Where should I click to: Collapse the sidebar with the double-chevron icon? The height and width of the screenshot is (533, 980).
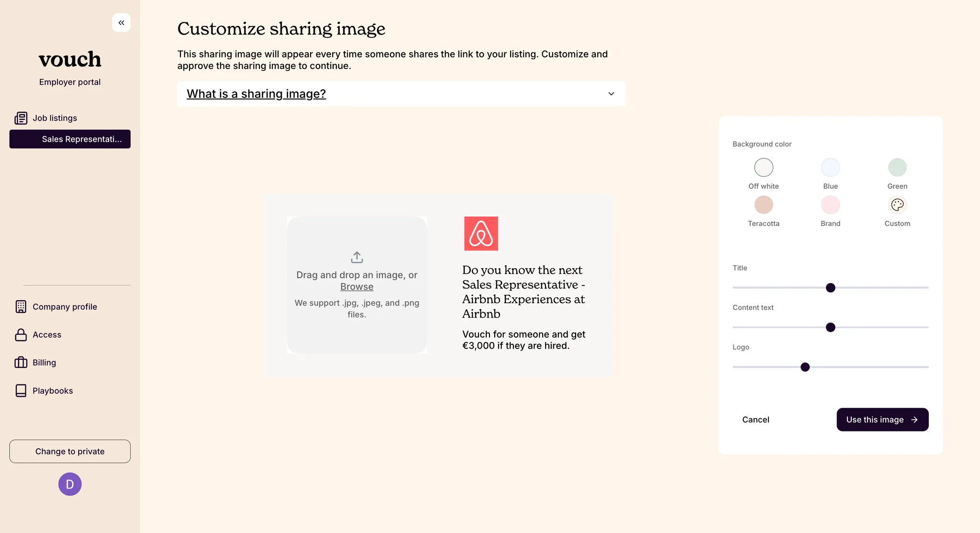click(x=121, y=23)
